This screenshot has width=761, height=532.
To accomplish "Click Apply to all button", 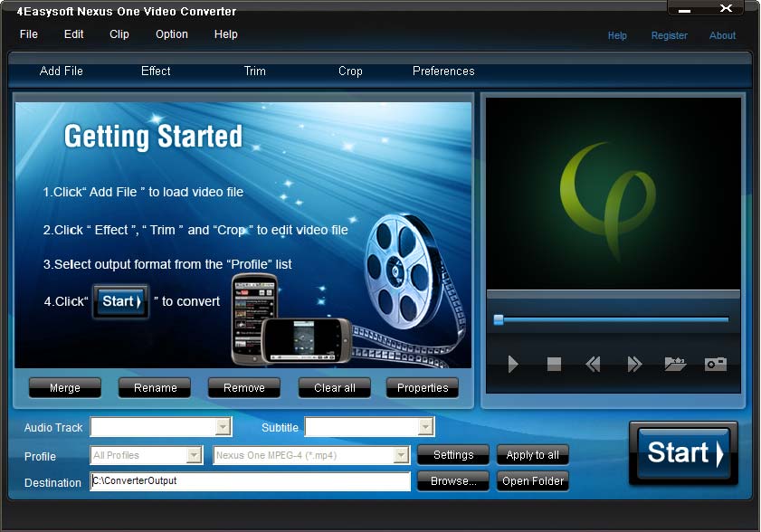I will 532,455.
